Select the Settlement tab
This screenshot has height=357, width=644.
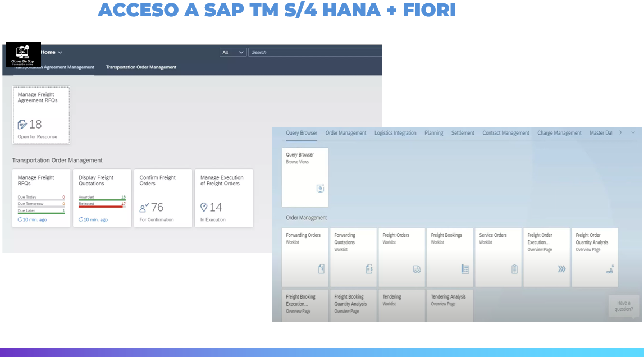coord(463,133)
